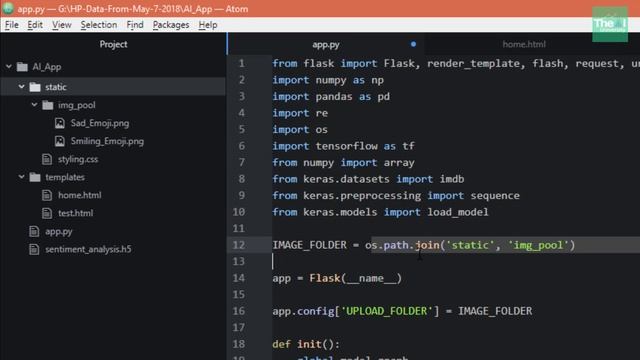The width and height of the screenshot is (640, 360).
Task: Open the File menu
Action: pyautogui.click(x=11, y=25)
